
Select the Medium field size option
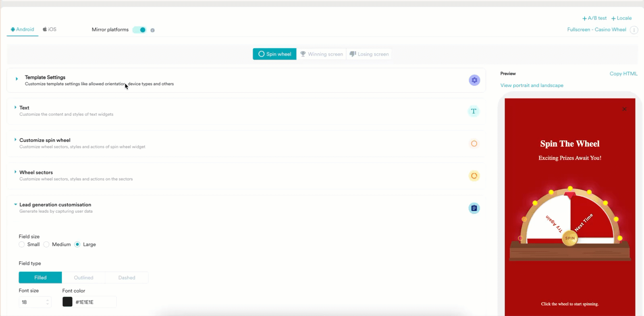pyautogui.click(x=46, y=245)
